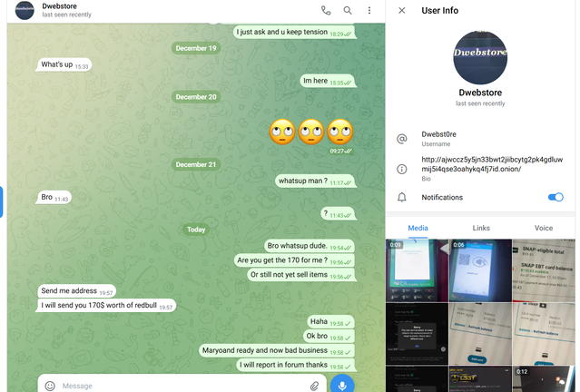Click the Dwebstore avatar in chat header
This screenshot has height=392, width=580.
click(x=25, y=11)
